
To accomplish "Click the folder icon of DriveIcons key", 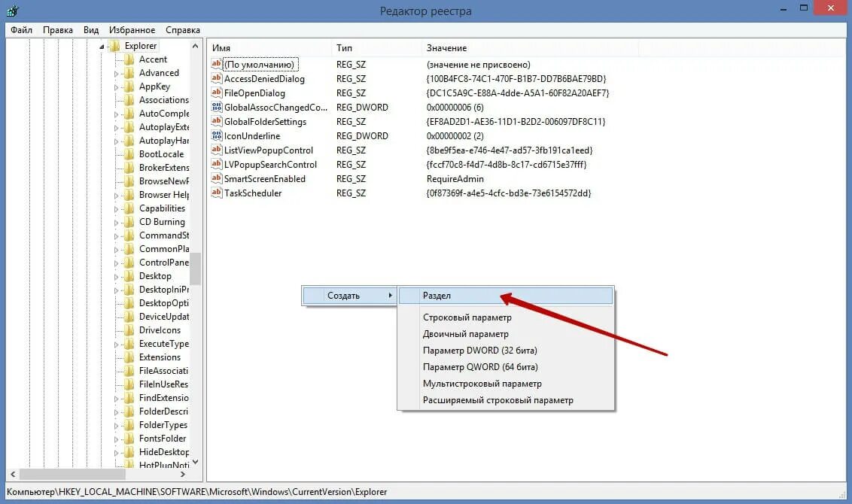I will 129,330.
